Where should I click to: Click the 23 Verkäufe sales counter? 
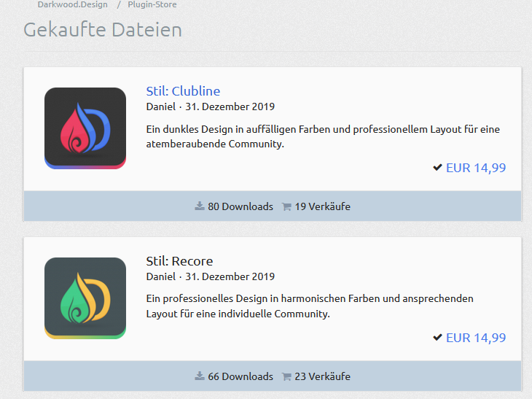tap(322, 376)
